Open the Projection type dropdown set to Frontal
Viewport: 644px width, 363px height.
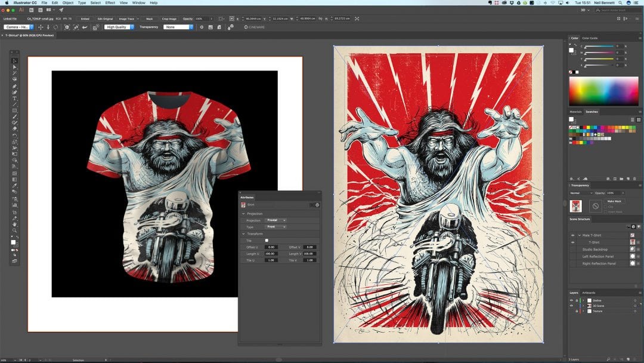coord(275,220)
